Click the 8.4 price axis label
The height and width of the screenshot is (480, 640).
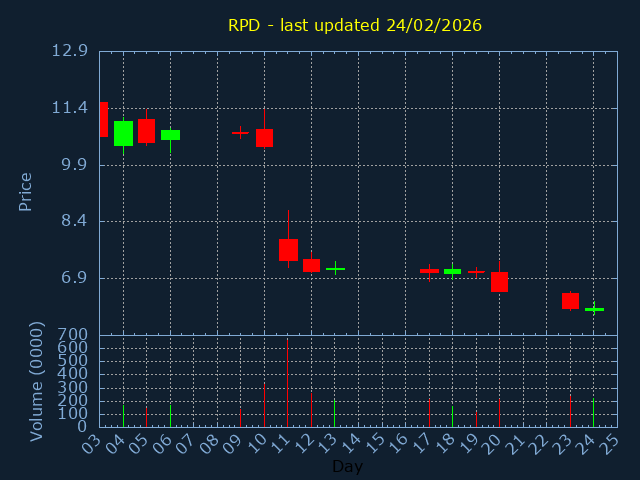(x=73, y=221)
